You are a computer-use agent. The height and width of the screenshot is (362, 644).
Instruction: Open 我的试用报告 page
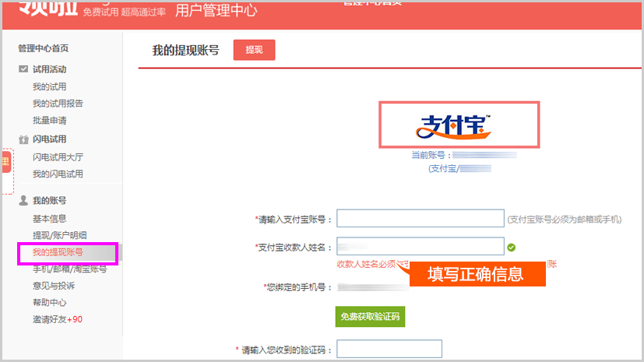point(58,104)
